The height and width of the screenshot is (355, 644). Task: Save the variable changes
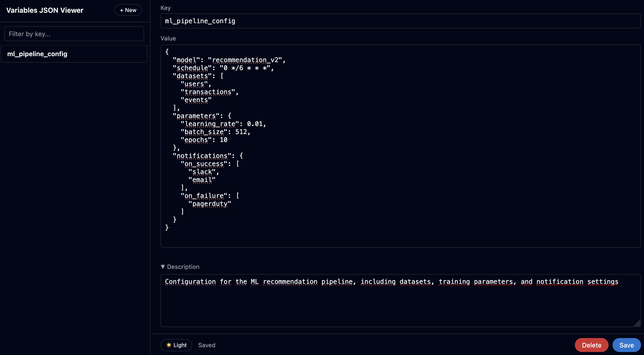click(x=627, y=345)
